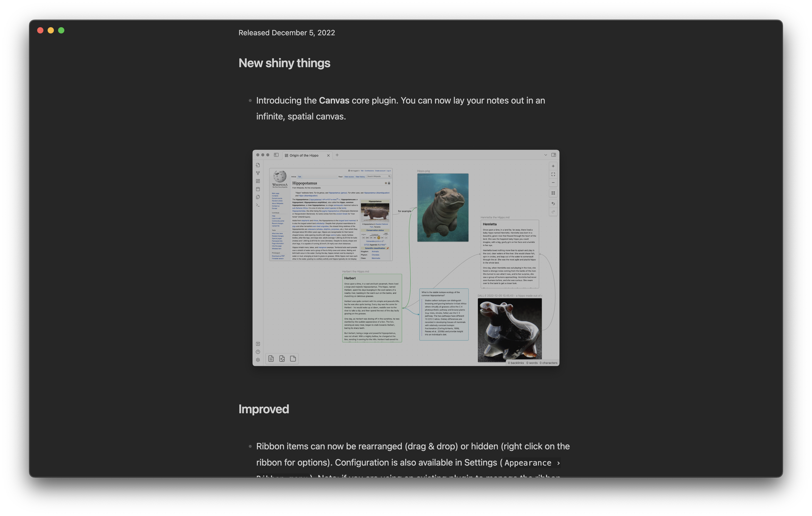Viewport: 812px width, 516px height.
Task: Close the Origin of the Hippo tab
Action: [328, 155]
